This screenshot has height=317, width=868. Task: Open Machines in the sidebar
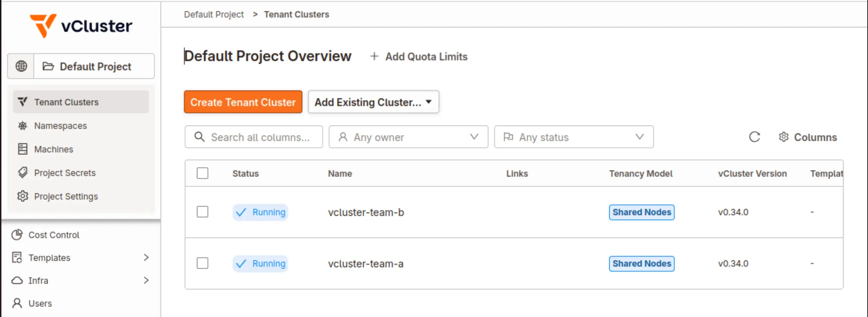pos(81,149)
